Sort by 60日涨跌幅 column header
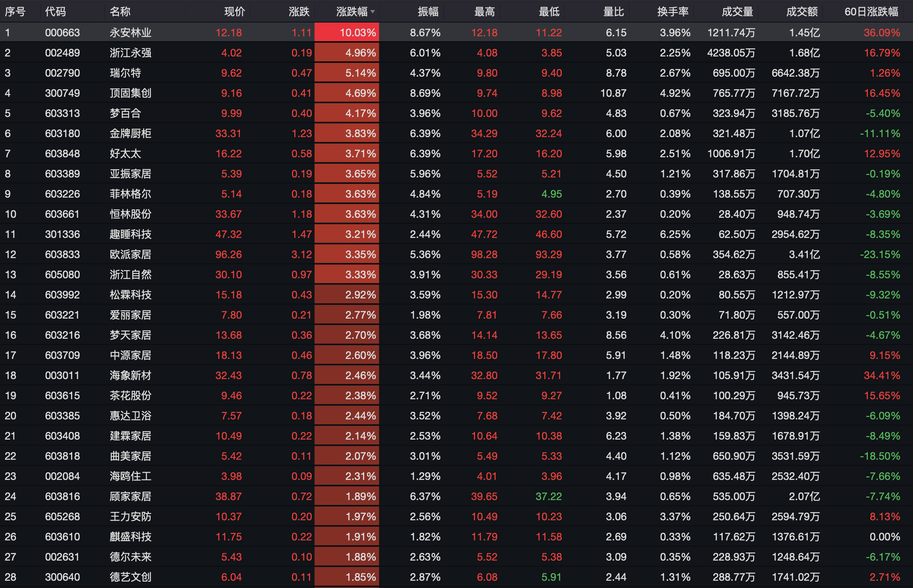The width and height of the screenshot is (913, 588). pos(871,12)
